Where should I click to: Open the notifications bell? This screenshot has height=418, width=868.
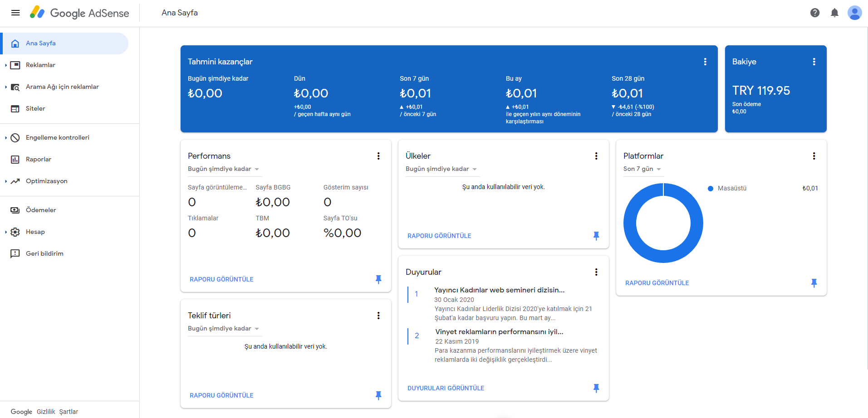click(834, 13)
